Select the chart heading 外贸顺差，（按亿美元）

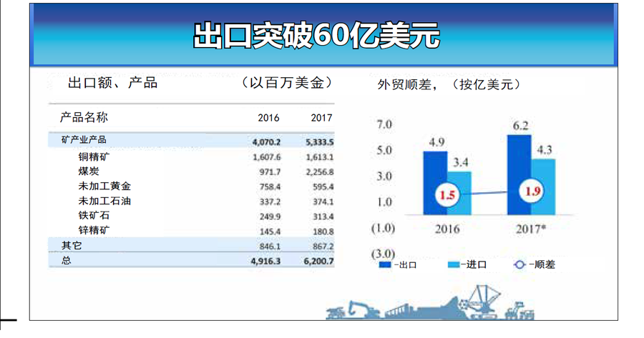(449, 84)
